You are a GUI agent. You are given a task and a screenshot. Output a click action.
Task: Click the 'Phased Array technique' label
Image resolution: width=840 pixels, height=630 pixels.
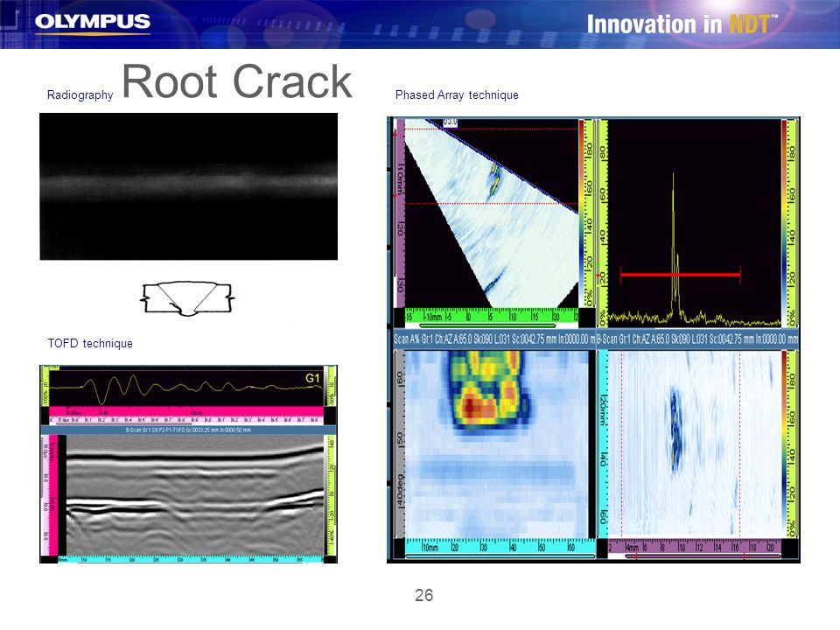point(457,94)
